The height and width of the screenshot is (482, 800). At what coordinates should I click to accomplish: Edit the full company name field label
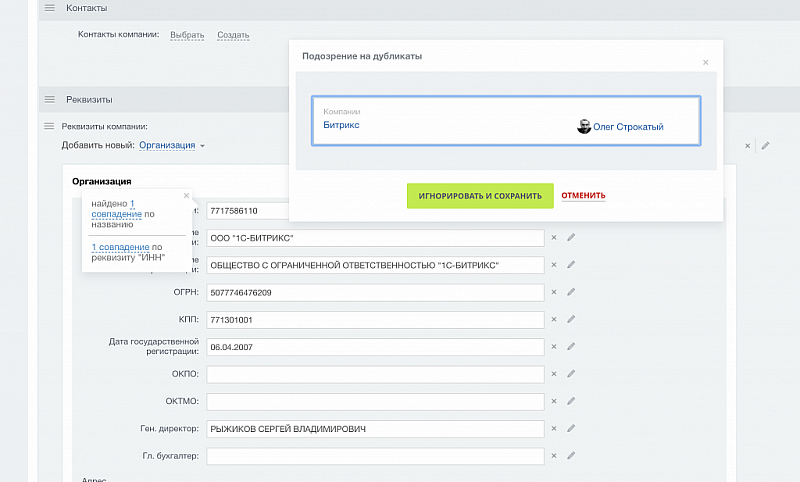pyautogui.click(x=571, y=264)
